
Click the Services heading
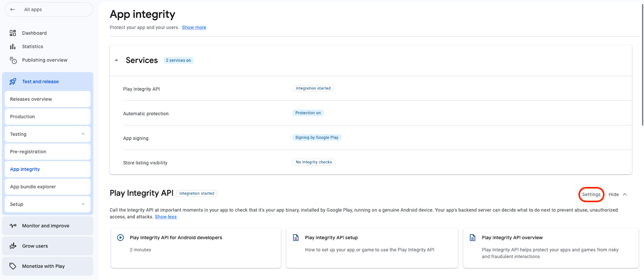tap(142, 60)
